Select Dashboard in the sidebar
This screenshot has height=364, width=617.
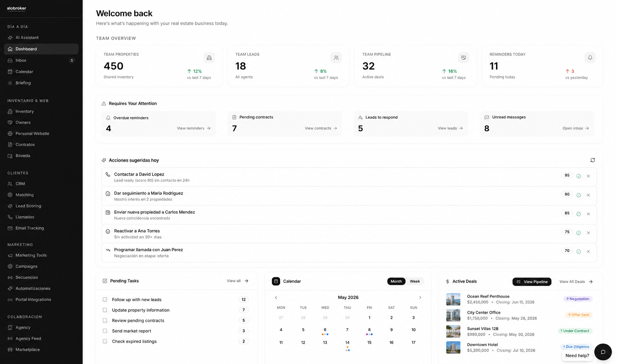click(x=41, y=49)
